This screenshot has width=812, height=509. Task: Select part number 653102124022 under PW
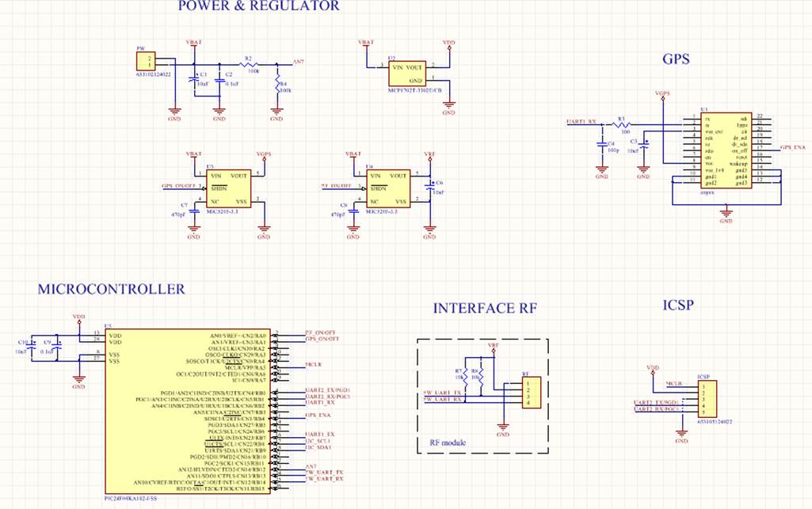coord(154,74)
